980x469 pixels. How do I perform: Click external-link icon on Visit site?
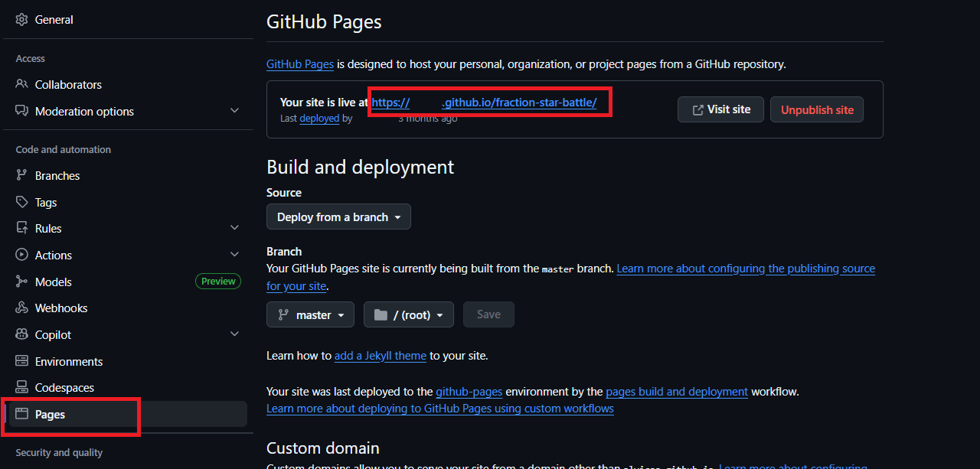click(x=697, y=109)
